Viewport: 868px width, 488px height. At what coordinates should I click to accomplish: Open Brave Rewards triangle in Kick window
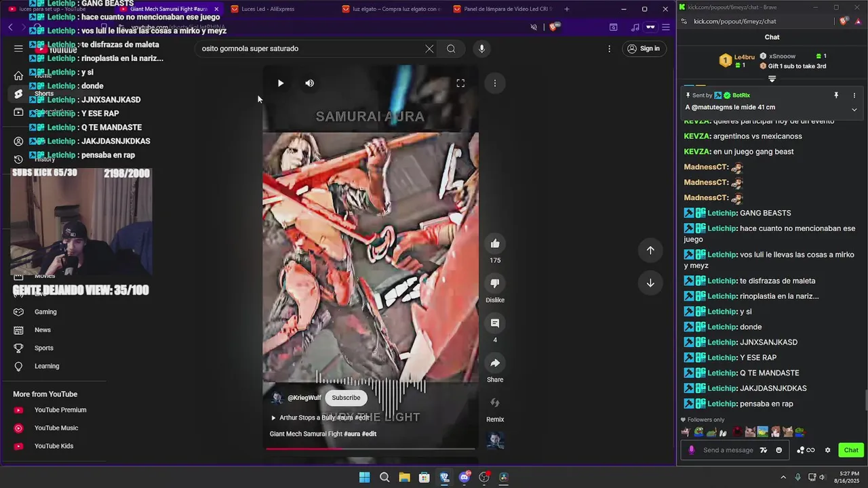coord(858,21)
